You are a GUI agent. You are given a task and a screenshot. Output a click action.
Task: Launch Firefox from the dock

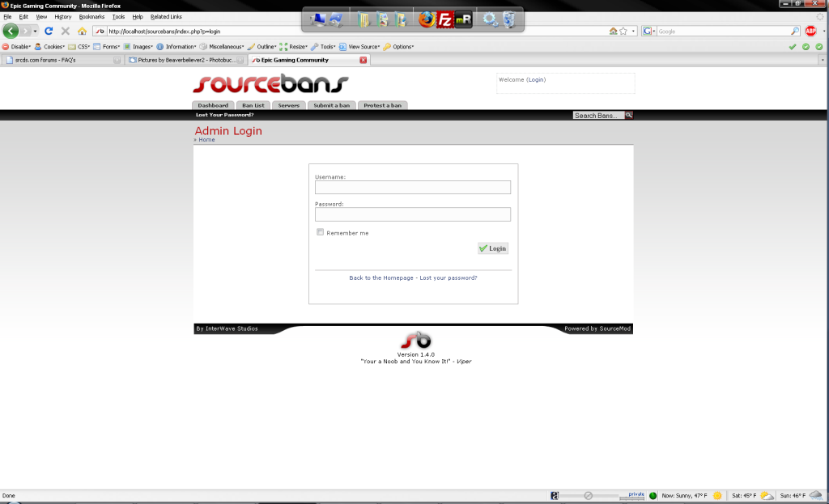(x=427, y=19)
